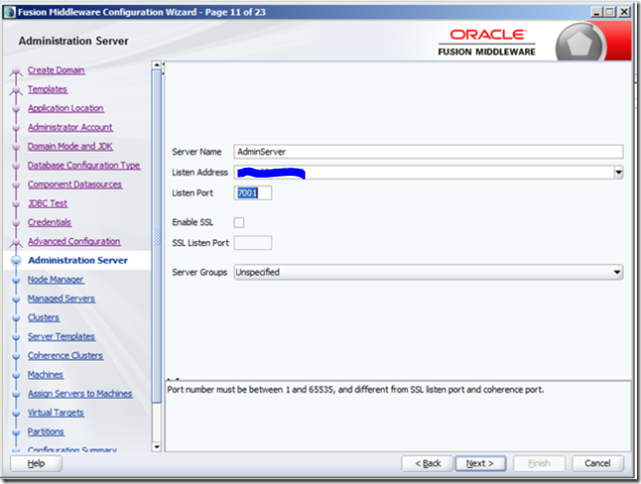This screenshot has height=484, width=641.
Task: Click the port number validation message text
Action: (356, 390)
